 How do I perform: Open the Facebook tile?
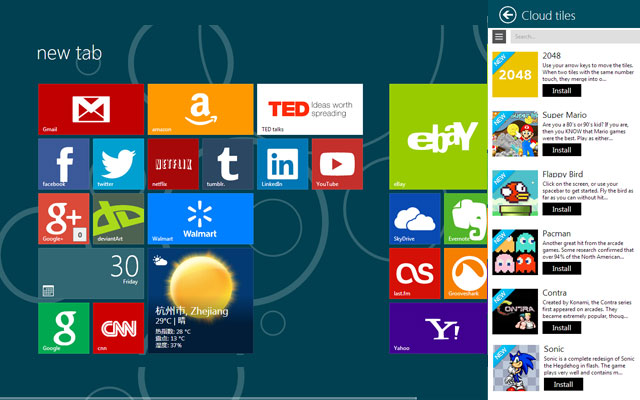tap(64, 164)
